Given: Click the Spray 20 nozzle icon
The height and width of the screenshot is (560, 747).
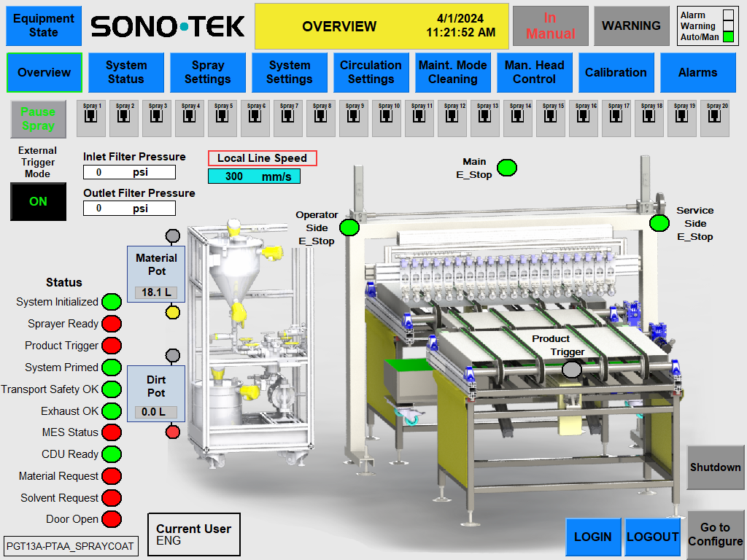Looking at the screenshot, I should coord(715,119).
